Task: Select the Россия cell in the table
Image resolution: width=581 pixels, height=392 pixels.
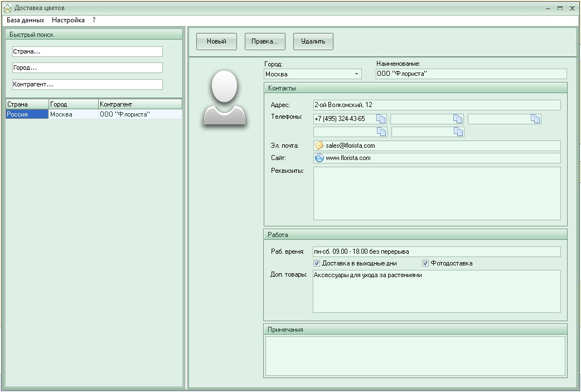Action: 27,114
